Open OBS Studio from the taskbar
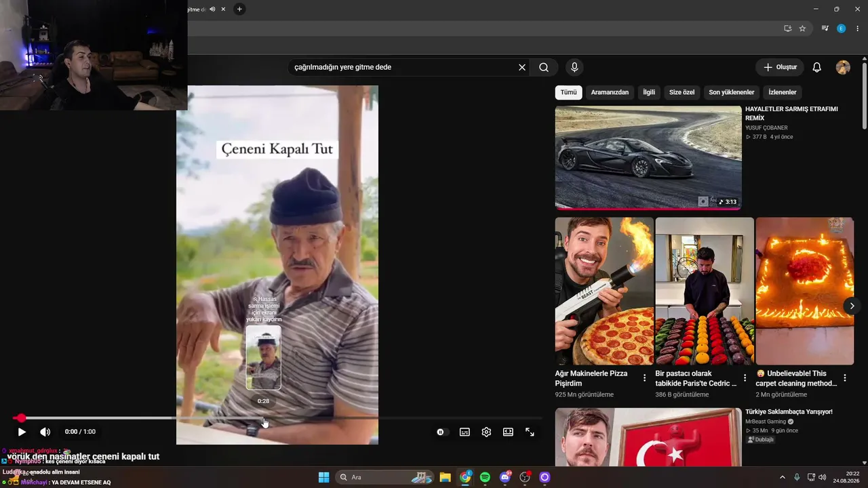 525,477
